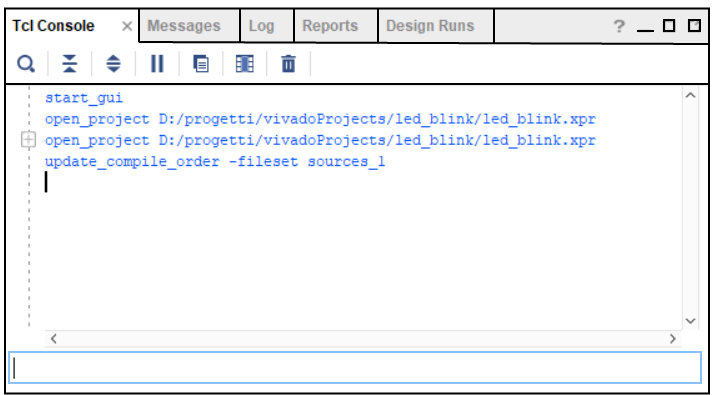The height and width of the screenshot is (395, 720).
Task: Switch to the Messages tab
Action: coord(184,26)
